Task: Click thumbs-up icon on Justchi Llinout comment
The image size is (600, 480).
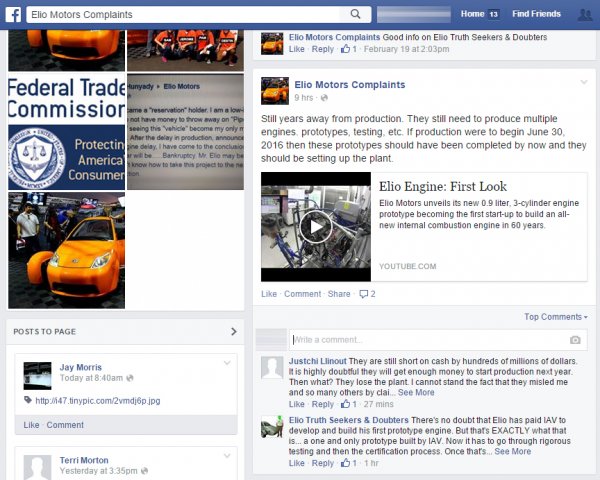Action: pos(346,404)
